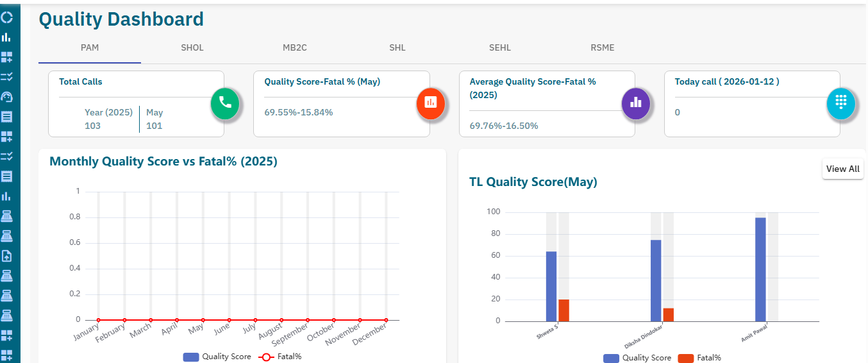Click the bottommost dashboard-plus sidebar icon
The height and width of the screenshot is (363, 868).
pos(7,355)
